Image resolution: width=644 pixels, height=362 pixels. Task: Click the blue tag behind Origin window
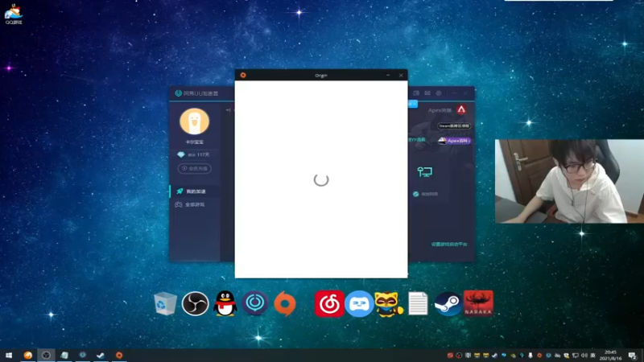[413, 104]
